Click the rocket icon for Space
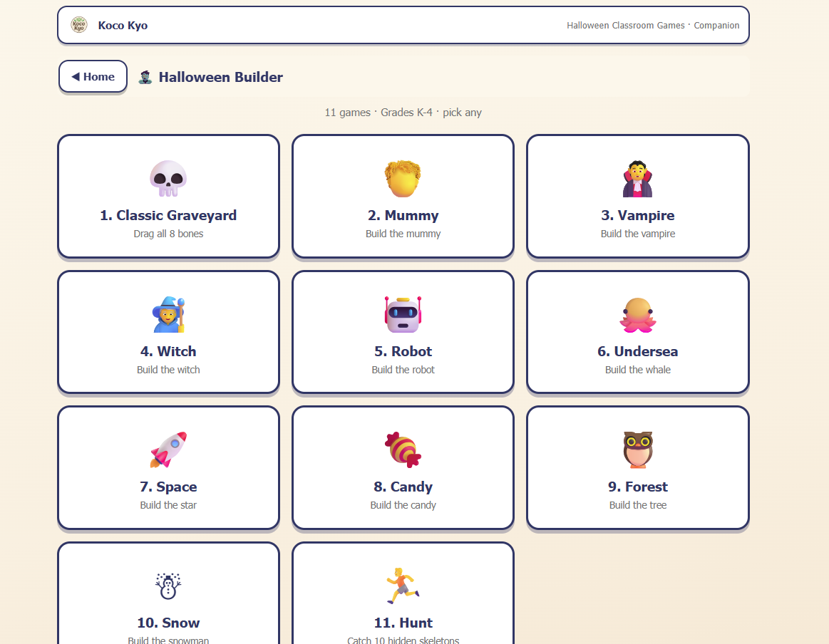Viewport: 829px width, 644px height. [168, 450]
